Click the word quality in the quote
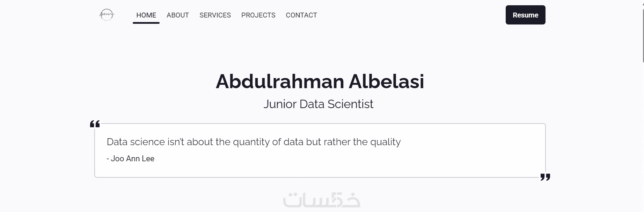Screen dimensions: 644x212 pyautogui.click(x=385, y=142)
